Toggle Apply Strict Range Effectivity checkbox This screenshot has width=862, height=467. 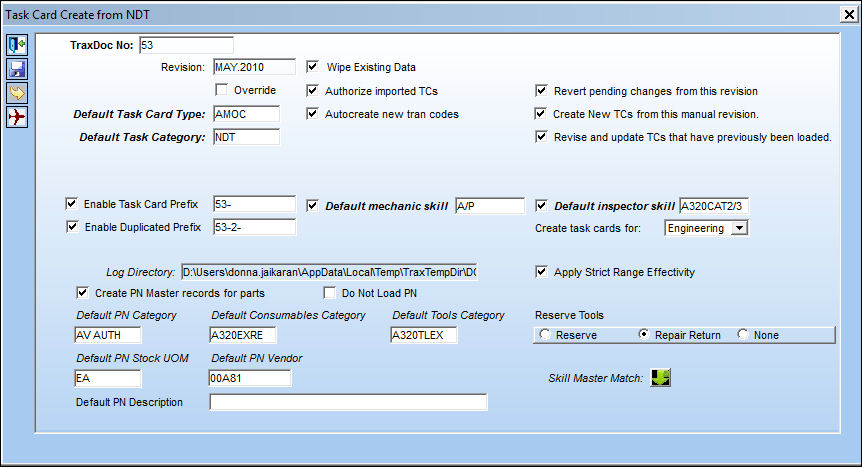pos(541,272)
